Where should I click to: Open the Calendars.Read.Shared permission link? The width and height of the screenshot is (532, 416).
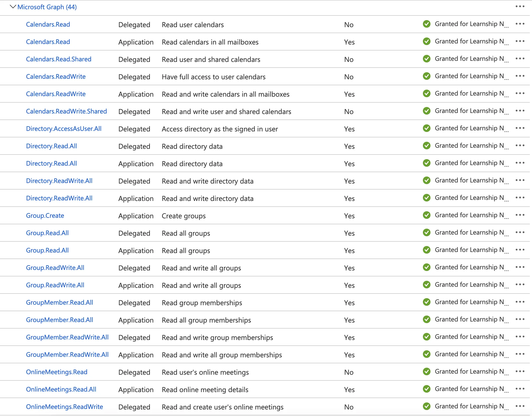pyautogui.click(x=59, y=59)
